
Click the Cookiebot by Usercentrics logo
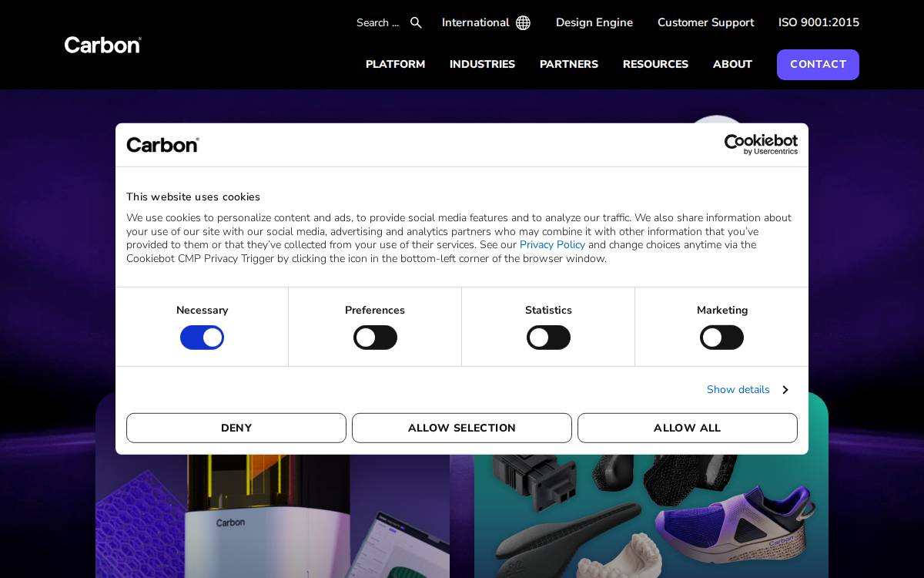[761, 144]
